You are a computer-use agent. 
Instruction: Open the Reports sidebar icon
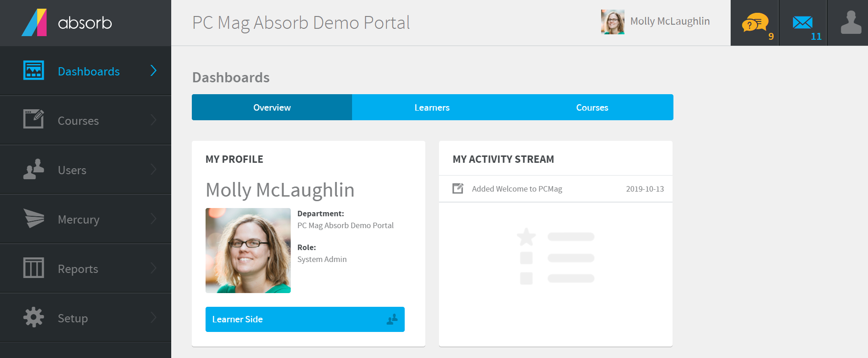tap(33, 268)
